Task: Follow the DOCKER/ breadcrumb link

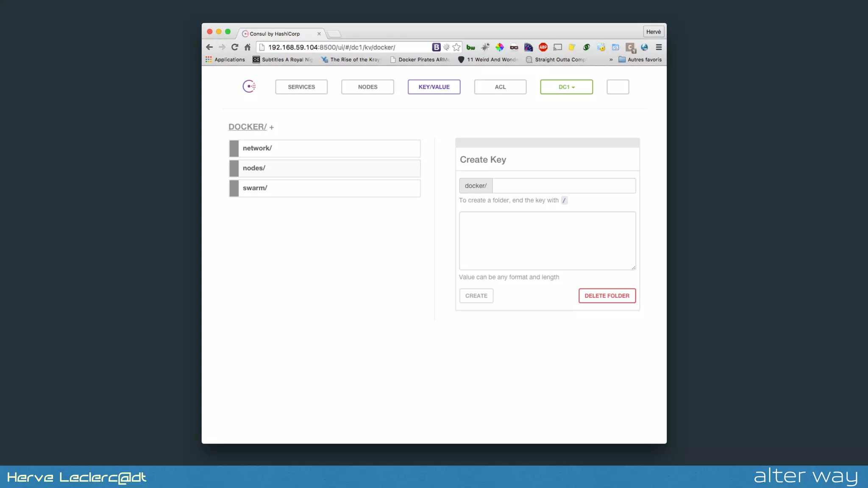Action: 248,127
